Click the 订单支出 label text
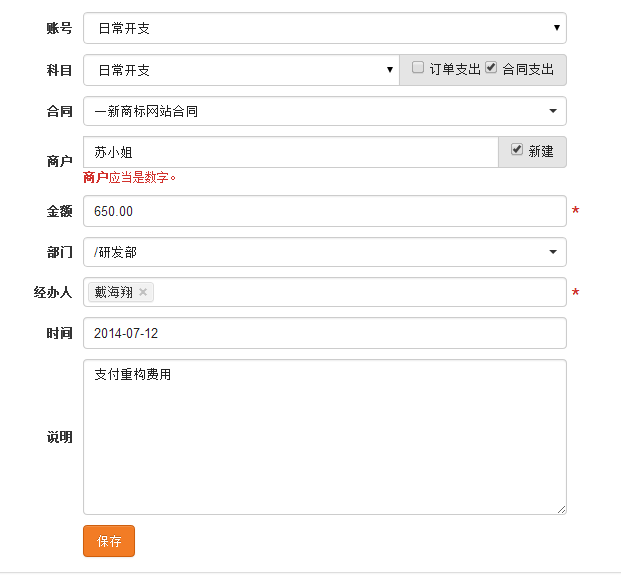 pyautogui.click(x=455, y=70)
